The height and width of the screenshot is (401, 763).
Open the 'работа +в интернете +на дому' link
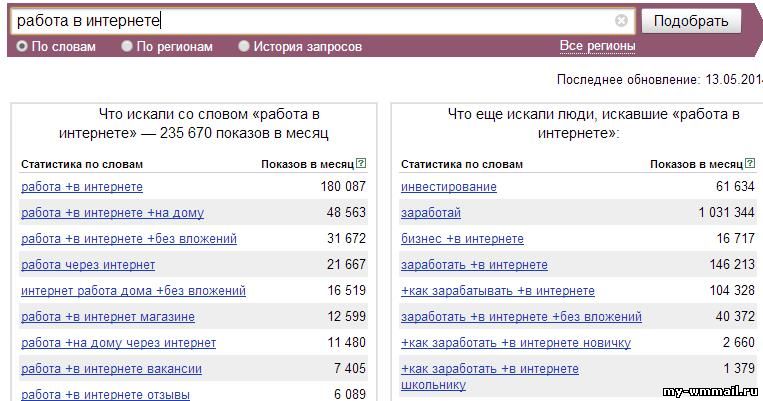tap(112, 213)
